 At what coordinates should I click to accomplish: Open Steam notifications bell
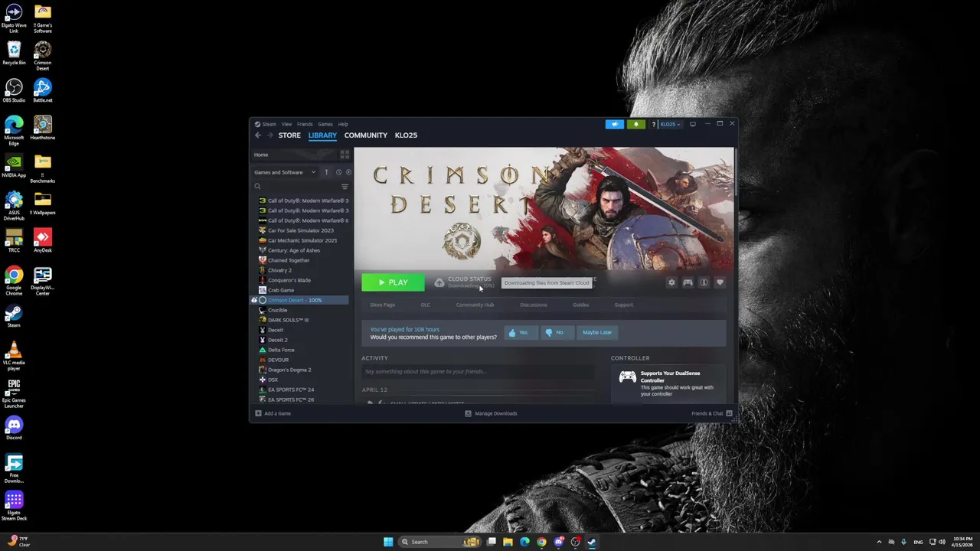pyautogui.click(x=635, y=124)
